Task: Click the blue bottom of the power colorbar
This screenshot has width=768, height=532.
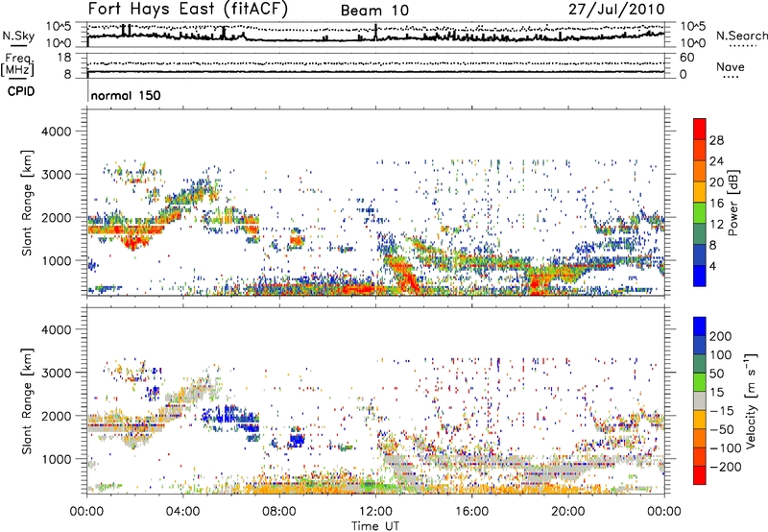Action: click(x=700, y=277)
